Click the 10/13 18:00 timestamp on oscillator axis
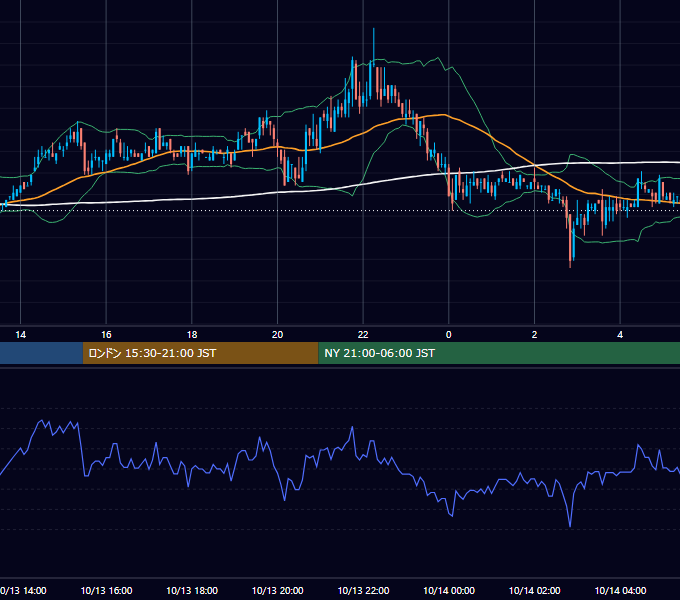The height and width of the screenshot is (600, 680). coord(192,590)
